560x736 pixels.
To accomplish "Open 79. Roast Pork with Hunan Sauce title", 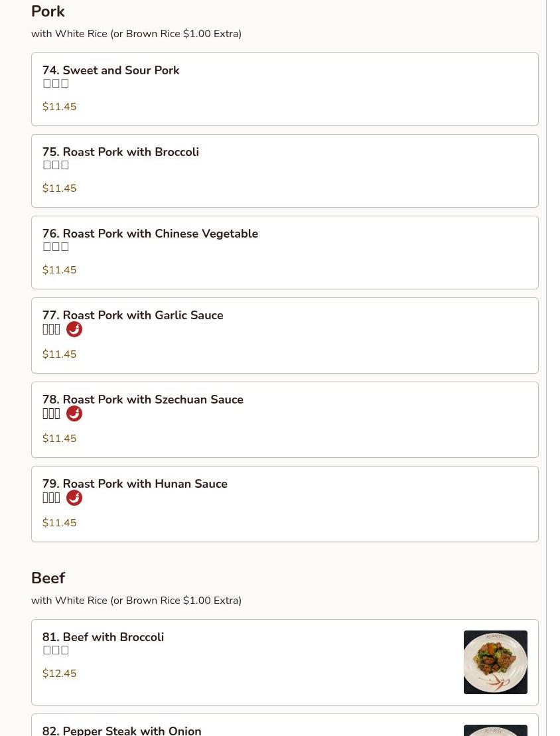I will (135, 484).
